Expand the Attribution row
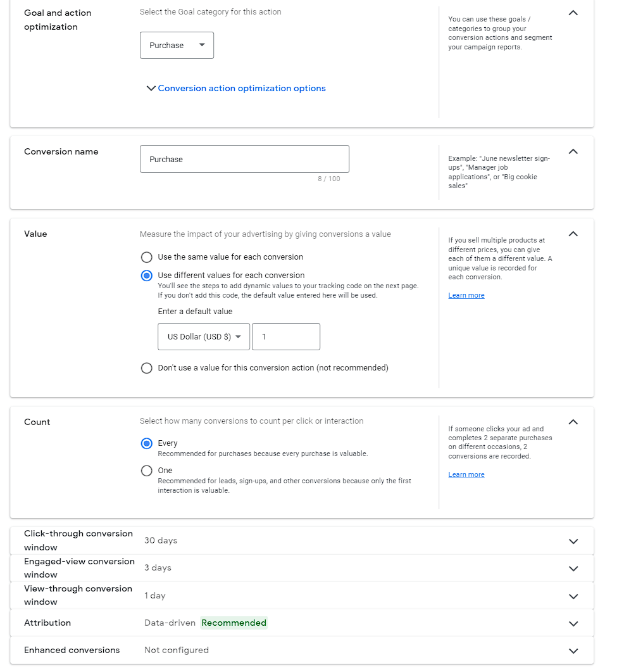 573,623
